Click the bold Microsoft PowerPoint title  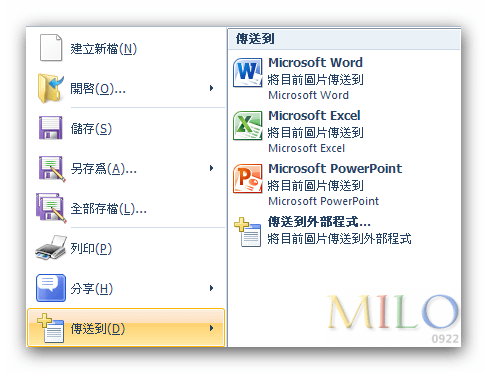tap(335, 169)
